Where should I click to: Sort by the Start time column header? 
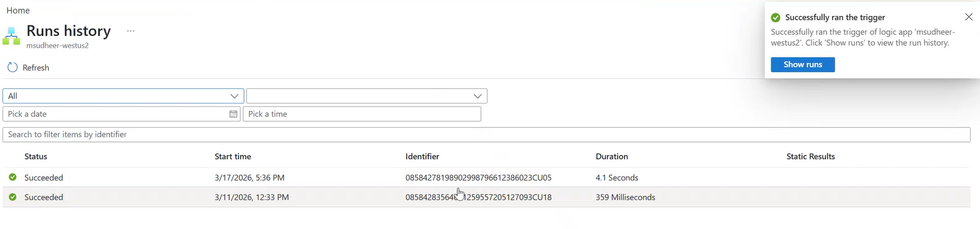[x=233, y=157]
